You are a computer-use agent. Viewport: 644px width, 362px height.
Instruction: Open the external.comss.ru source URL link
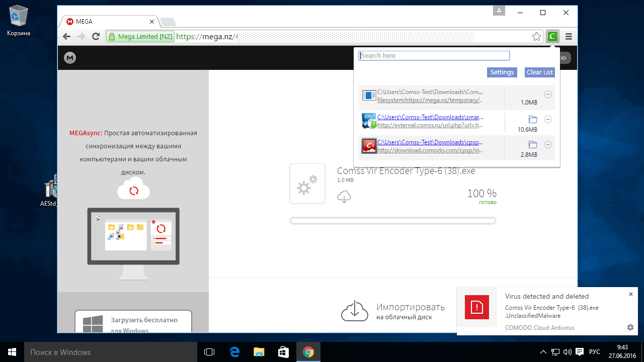coord(430,125)
